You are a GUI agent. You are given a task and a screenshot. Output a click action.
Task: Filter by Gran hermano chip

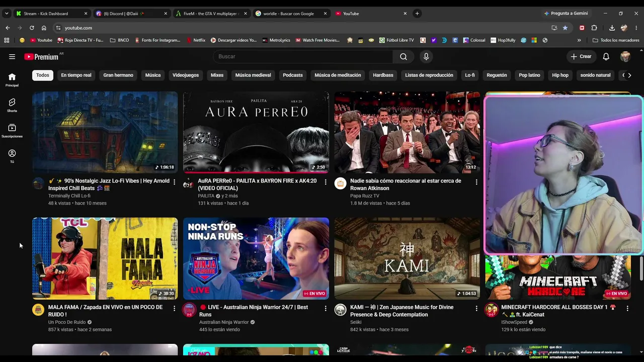click(x=118, y=75)
